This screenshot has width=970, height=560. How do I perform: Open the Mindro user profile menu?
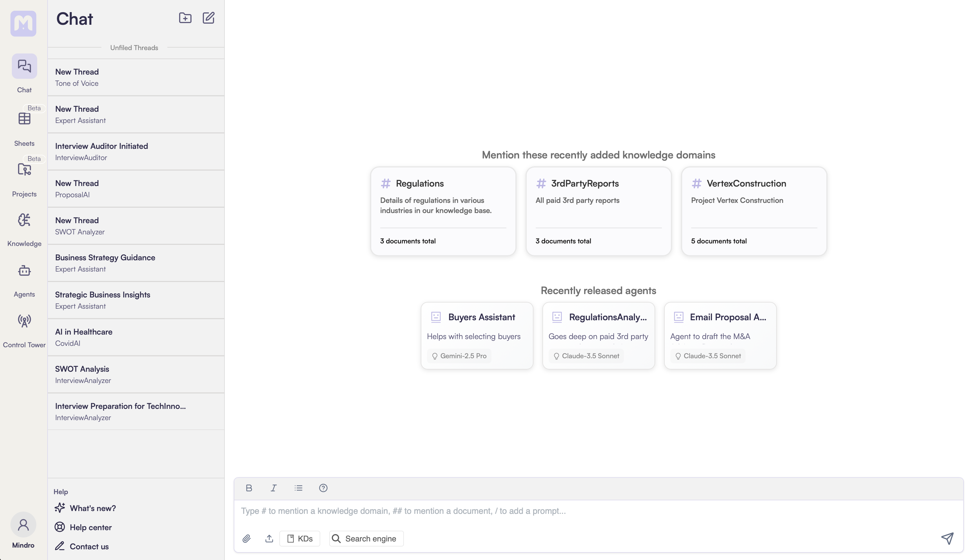23,525
